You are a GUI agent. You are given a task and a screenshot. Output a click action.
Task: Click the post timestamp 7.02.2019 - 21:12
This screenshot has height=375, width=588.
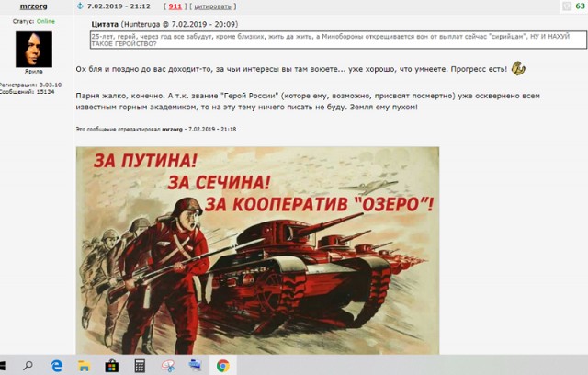click(x=119, y=6)
